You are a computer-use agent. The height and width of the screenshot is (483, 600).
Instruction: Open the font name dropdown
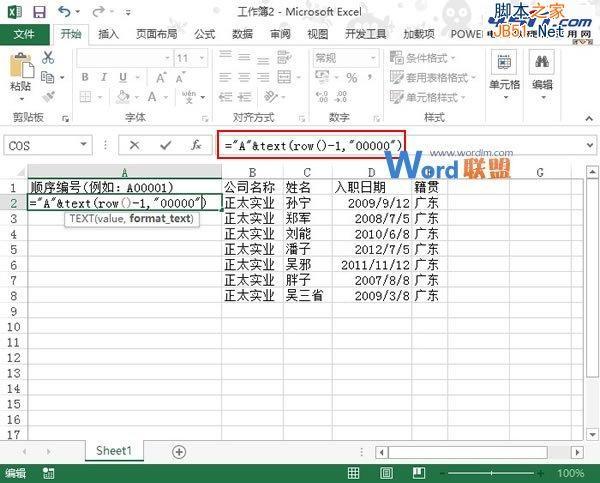tap(167, 58)
